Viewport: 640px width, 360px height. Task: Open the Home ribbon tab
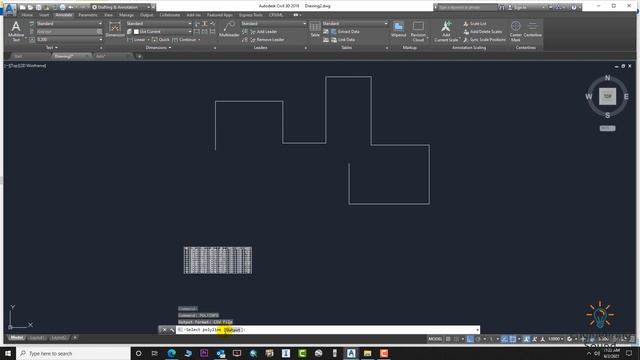[27, 15]
